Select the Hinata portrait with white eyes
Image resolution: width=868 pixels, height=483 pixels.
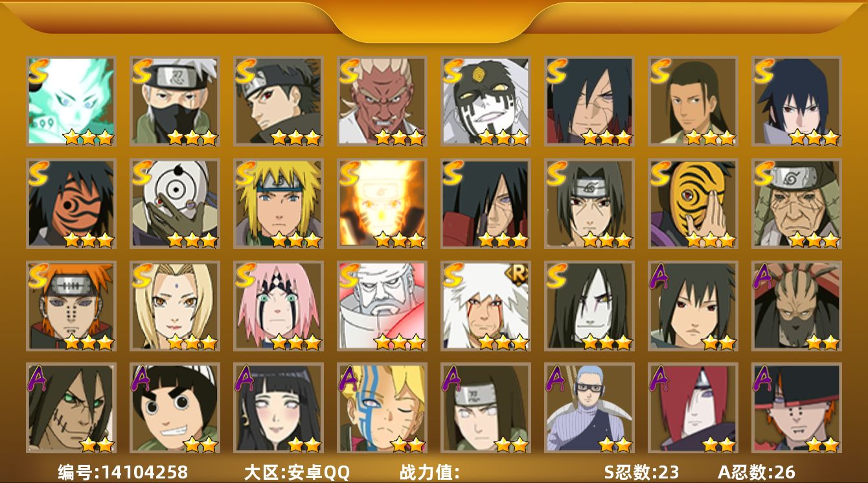tap(279, 408)
